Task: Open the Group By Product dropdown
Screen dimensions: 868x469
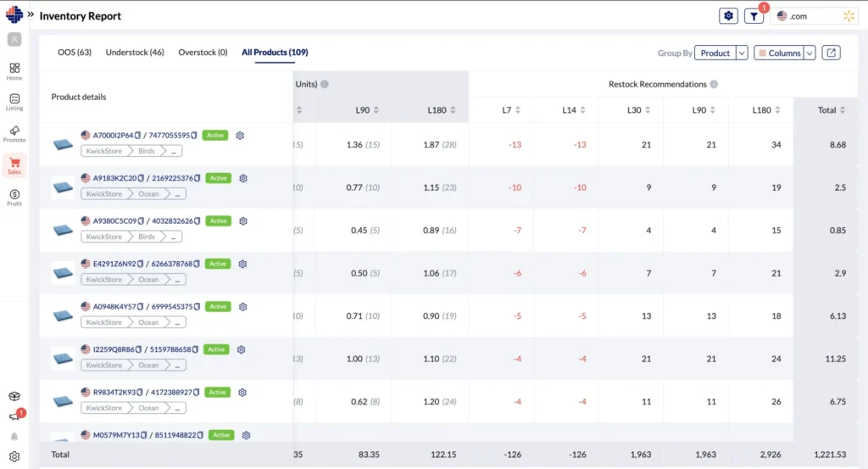Action: [x=721, y=53]
